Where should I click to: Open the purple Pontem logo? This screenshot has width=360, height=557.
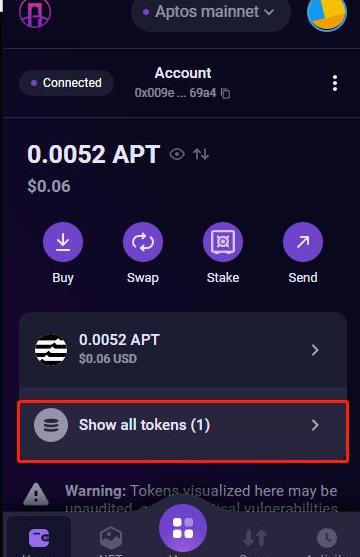pos(35,12)
